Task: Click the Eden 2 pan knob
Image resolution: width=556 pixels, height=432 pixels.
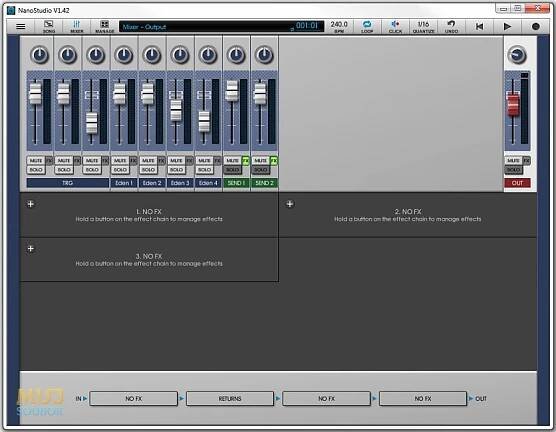Action: click(151, 55)
